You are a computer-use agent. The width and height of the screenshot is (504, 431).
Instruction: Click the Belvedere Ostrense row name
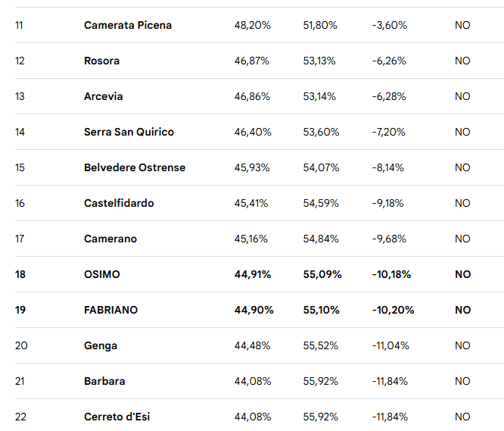point(135,167)
